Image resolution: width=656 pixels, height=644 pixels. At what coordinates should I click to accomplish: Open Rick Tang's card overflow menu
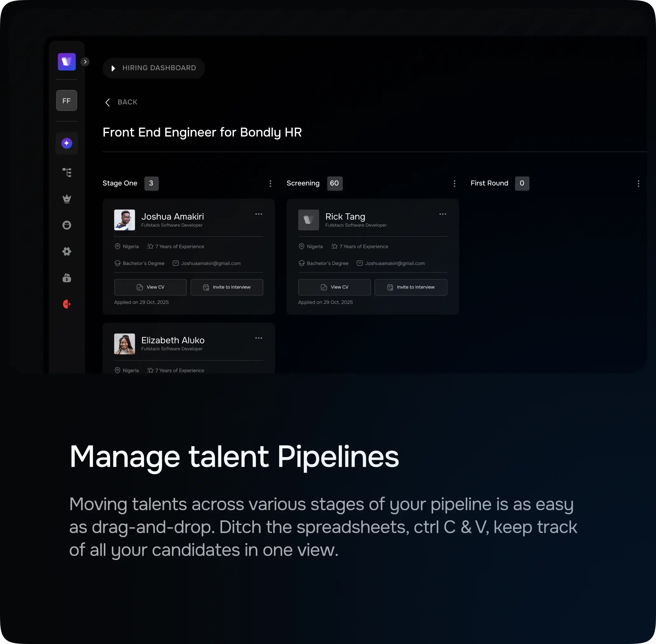coord(443,214)
